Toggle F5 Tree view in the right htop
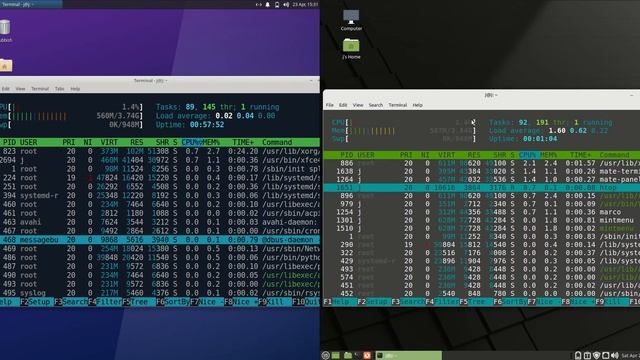 pos(476,302)
